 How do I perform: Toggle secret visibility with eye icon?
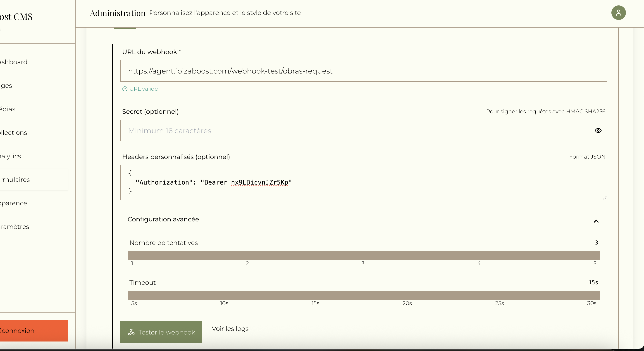598,130
